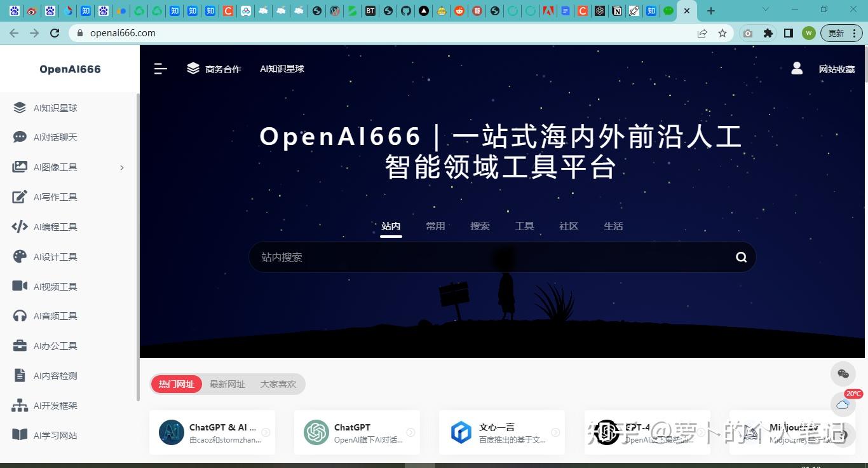Image resolution: width=868 pixels, height=468 pixels.
Task: Select the AI编程工具 code icon in sidebar
Action: (x=19, y=226)
